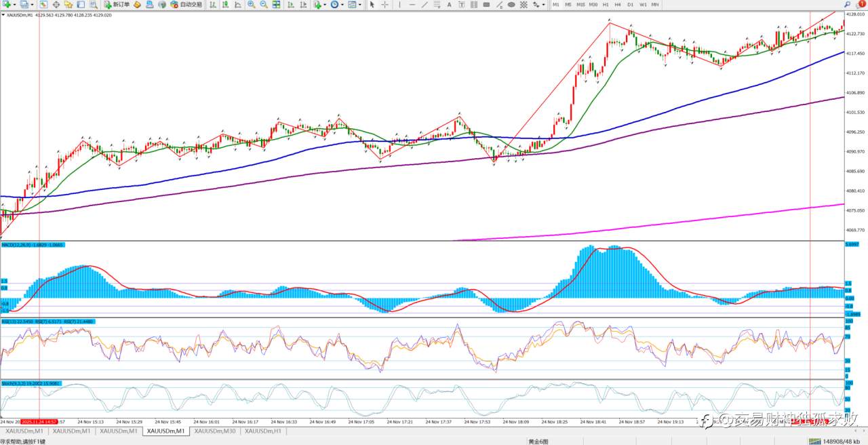868x445 pixels.
Task: Expand the arrows tool dropdown
Action: click(544, 4)
